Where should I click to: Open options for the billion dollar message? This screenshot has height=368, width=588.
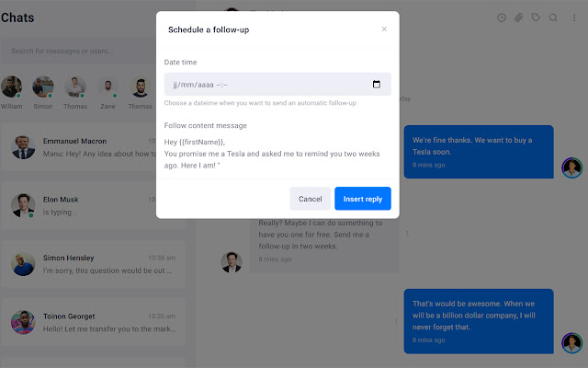pos(396,321)
